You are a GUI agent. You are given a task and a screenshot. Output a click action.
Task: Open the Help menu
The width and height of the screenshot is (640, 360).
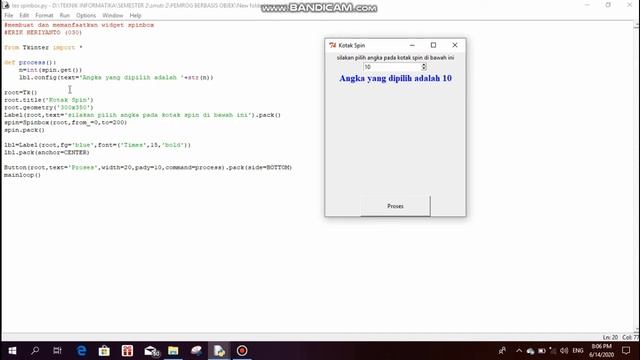(135, 16)
